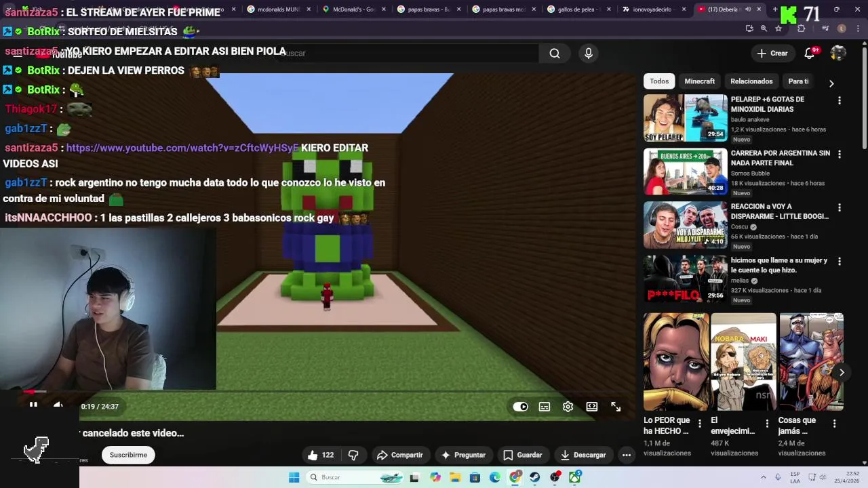Show hidden system tray icons chevron
The height and width of the screenshot is (488, 868).
tap(764, 477)
